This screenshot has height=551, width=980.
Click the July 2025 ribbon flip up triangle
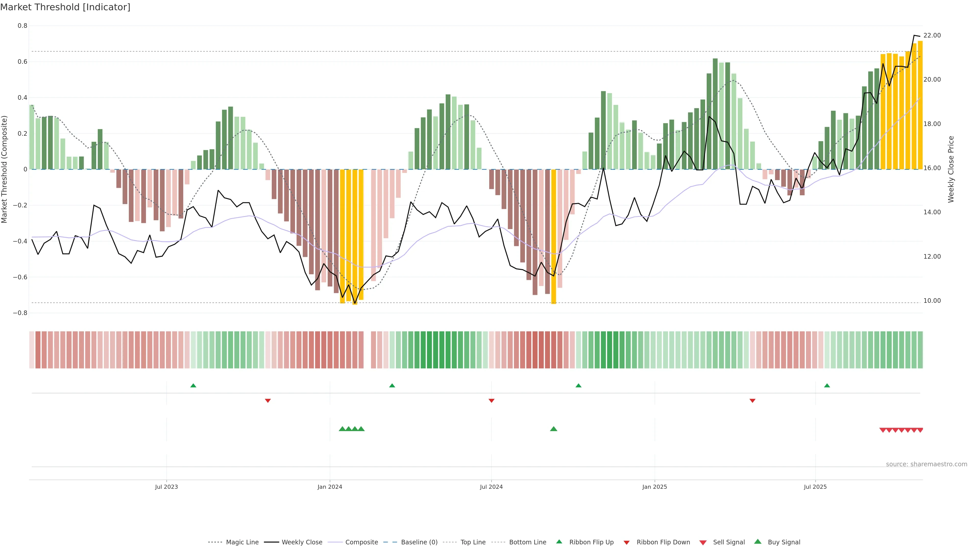[827, 386]
